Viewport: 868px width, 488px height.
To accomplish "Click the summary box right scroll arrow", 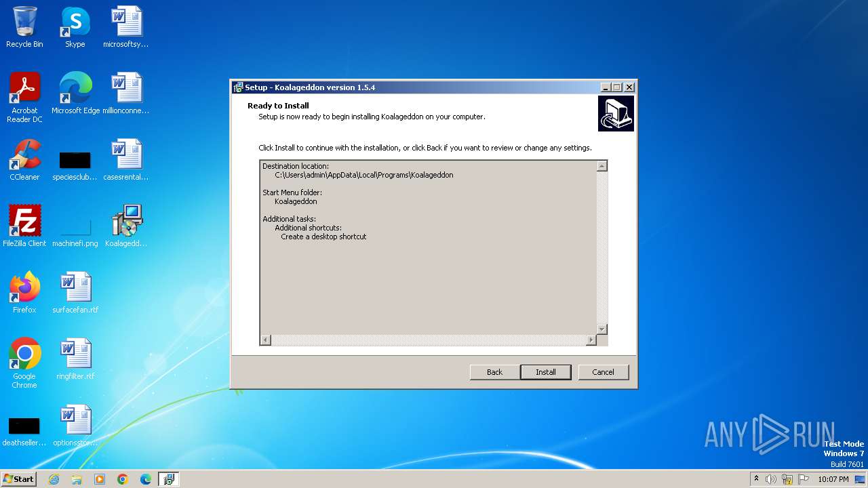I will click(x=591, y=340).
